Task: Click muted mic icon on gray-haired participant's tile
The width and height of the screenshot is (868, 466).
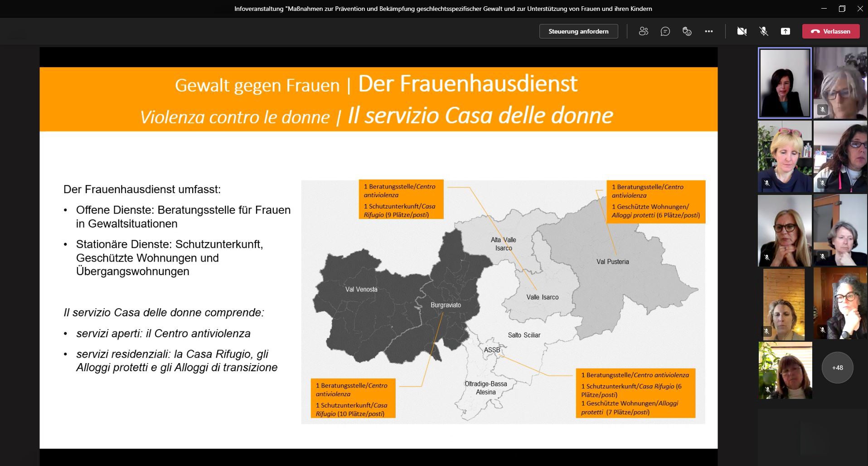Action: [x=822, y=109]
